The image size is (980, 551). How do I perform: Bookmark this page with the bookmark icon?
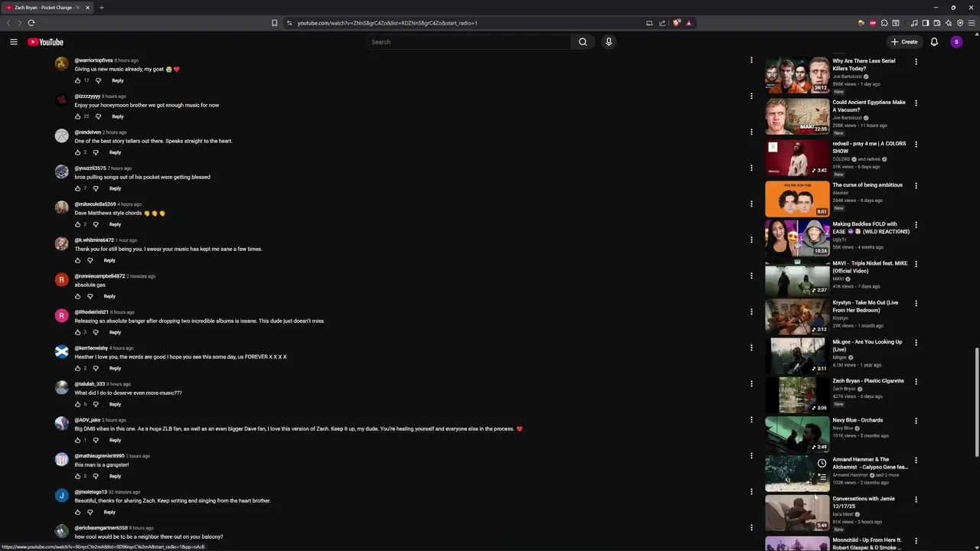274,23
